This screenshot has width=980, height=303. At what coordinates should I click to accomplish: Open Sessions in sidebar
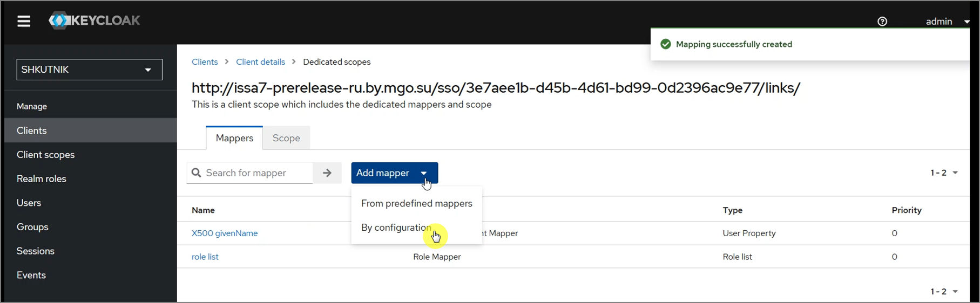click(91, 251)
